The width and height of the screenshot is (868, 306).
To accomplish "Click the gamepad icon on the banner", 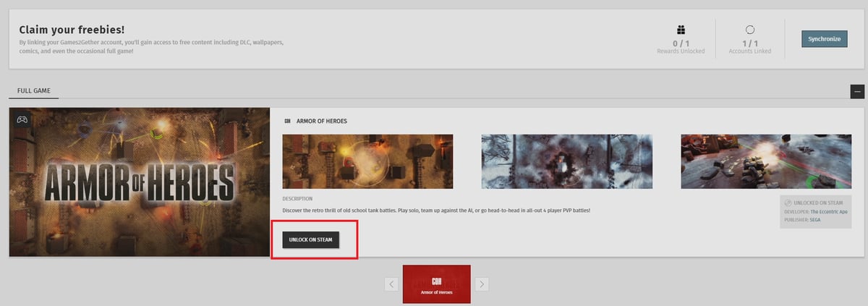I will point(22,120).
